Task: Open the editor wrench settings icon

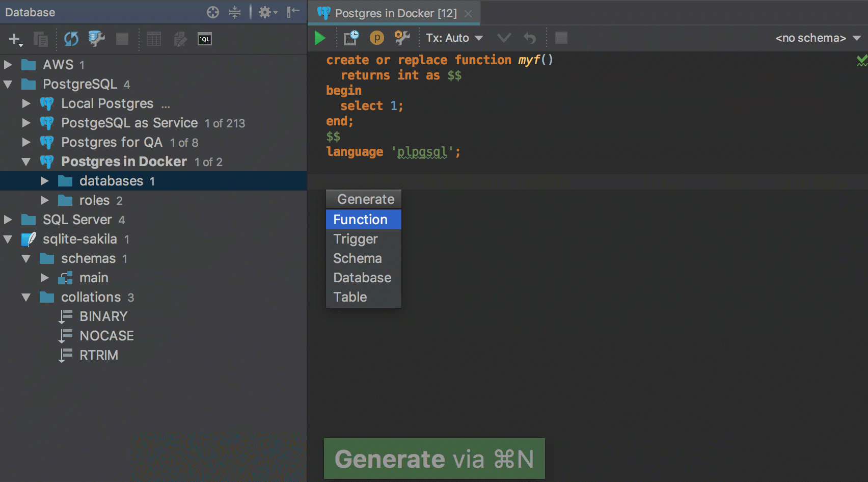Action: pos(402,38)
